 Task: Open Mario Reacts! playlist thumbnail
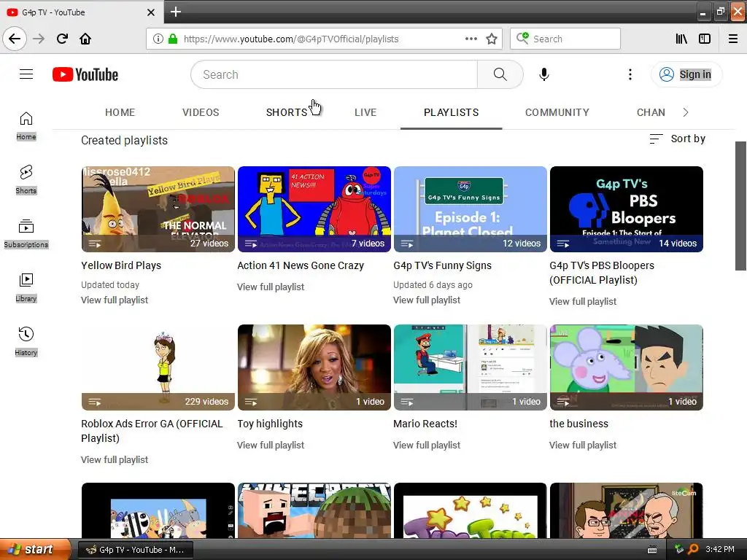471,367
